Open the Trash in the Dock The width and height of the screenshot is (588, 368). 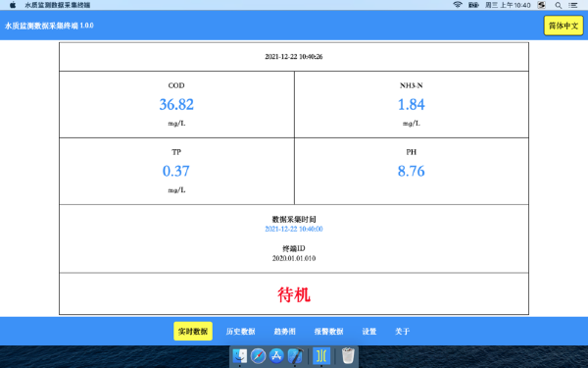348,355
